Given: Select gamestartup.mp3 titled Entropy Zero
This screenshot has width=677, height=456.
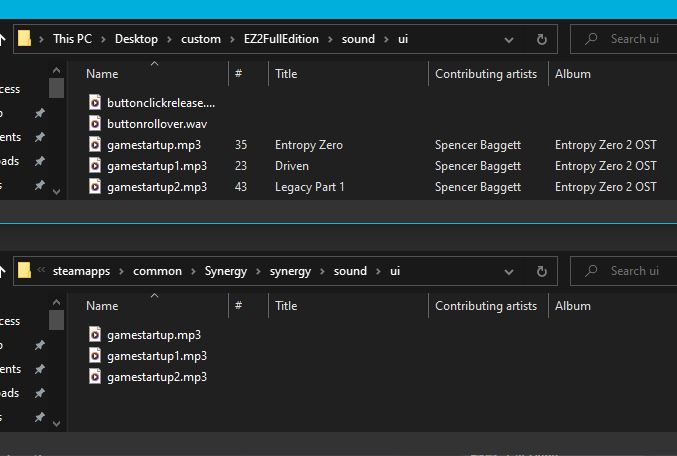Looking at the screenshot, I should point(154,145).
